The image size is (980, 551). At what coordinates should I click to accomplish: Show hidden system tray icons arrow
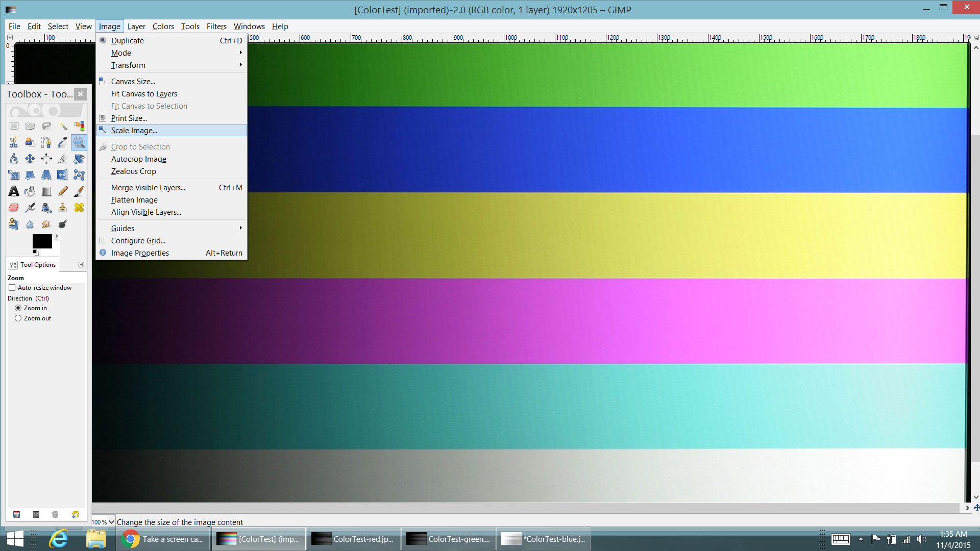coord(861,539)
